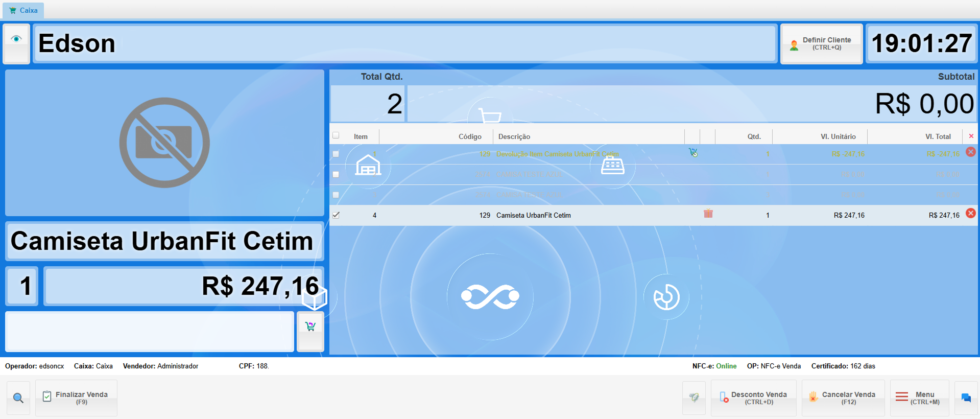Click the red X in the table header
The height and width of the screenshot is (419, 980).
971,136
